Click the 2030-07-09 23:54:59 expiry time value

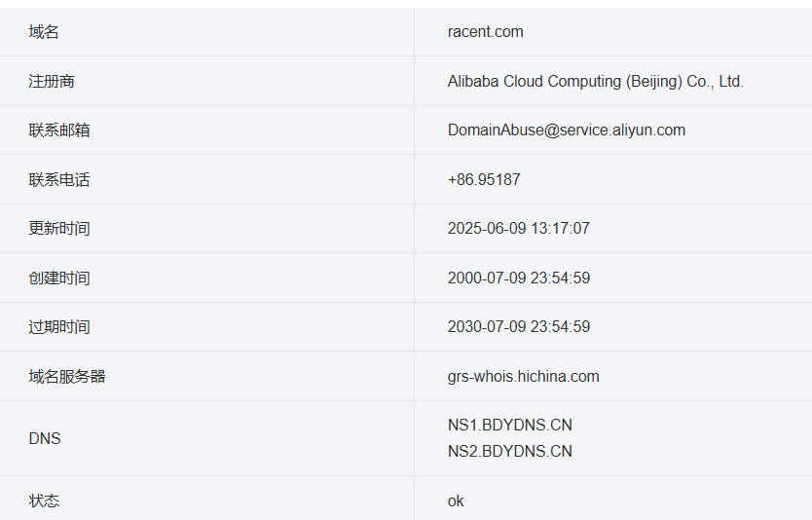518,327
